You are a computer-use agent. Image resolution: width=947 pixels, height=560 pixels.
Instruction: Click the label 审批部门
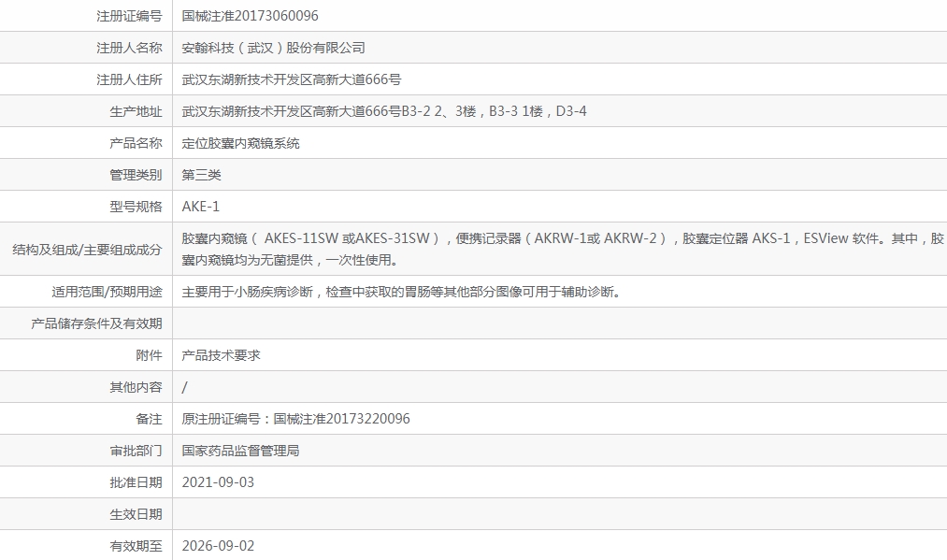[136, 452]
